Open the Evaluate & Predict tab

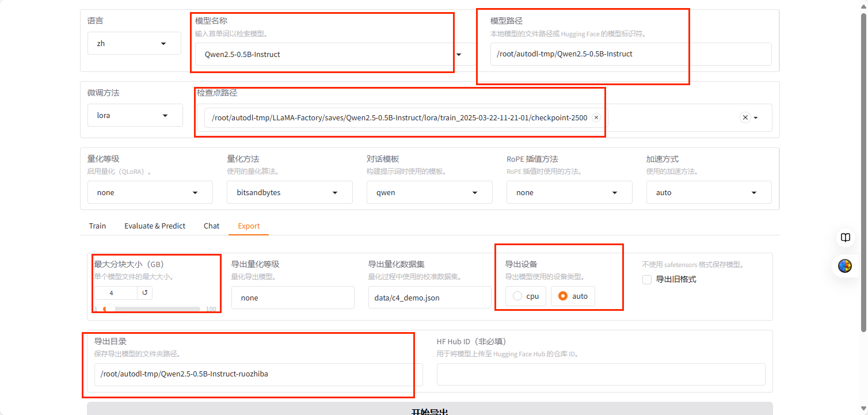(155, 226)
